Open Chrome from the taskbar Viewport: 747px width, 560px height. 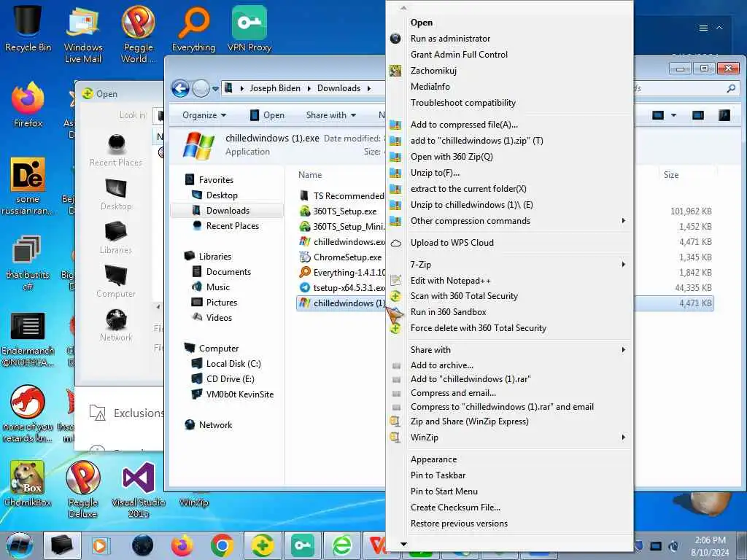coord(222,545)
